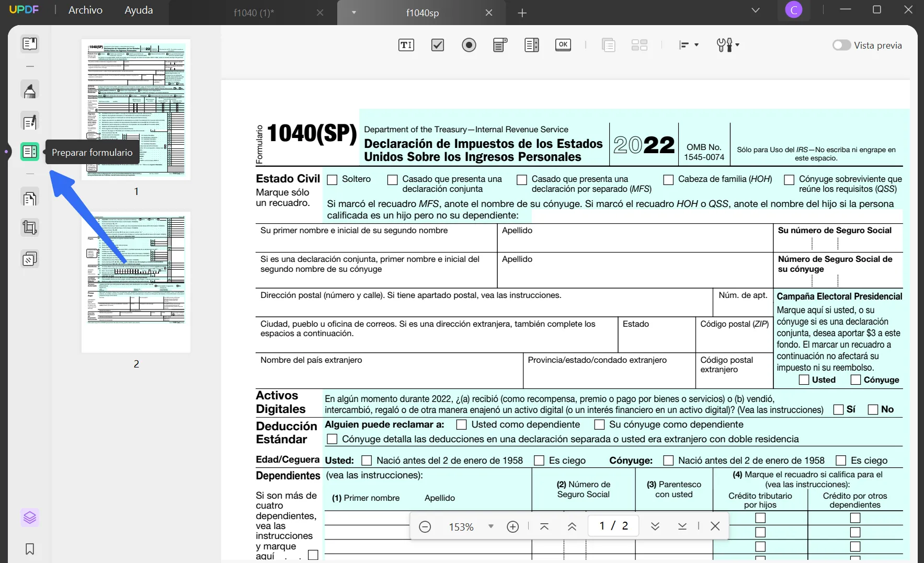Click the Apellido field in first row

tap(635, 238)
